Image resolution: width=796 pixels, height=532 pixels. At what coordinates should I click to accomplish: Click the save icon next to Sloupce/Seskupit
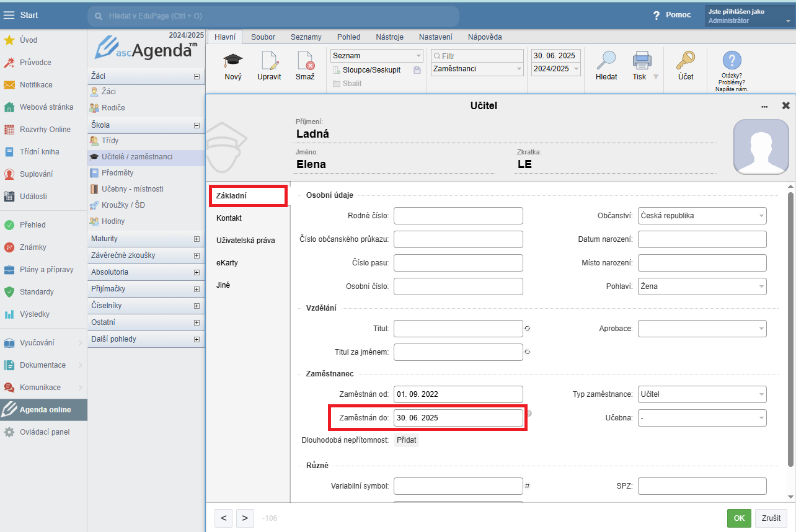(417, 70)
